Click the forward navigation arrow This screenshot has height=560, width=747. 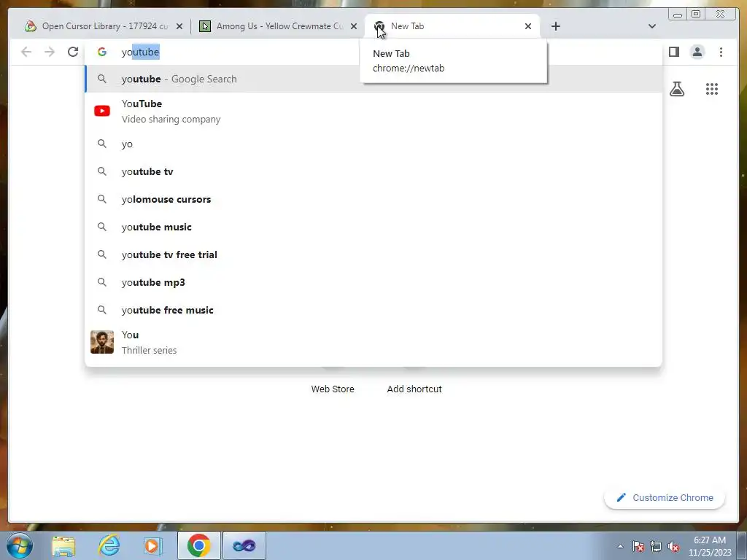point(50,52)
